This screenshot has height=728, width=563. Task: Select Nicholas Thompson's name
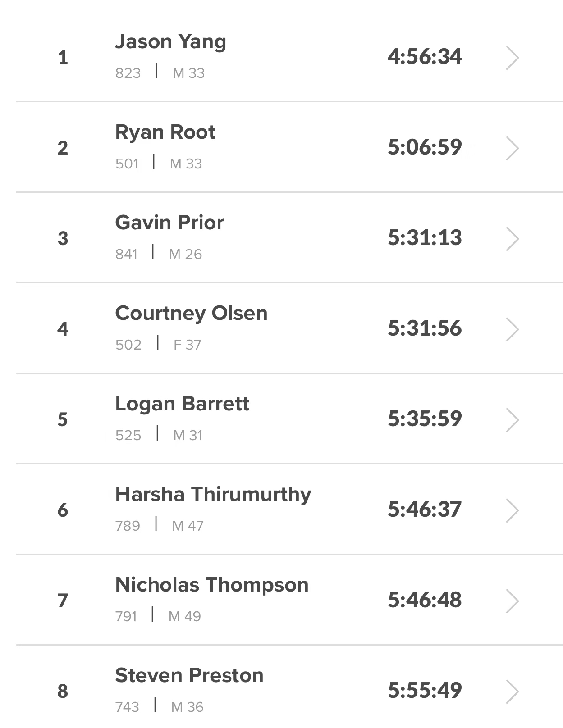tap(212, 585)
